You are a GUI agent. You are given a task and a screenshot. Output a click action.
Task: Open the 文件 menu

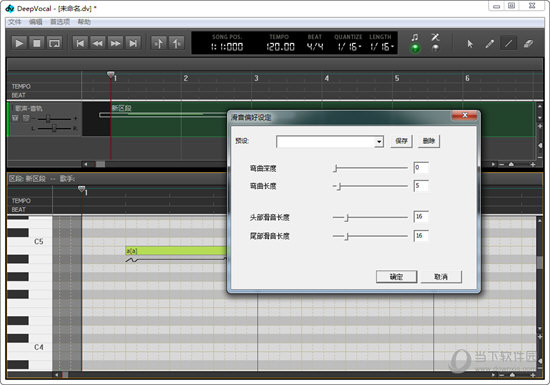[x=15, y=22]
